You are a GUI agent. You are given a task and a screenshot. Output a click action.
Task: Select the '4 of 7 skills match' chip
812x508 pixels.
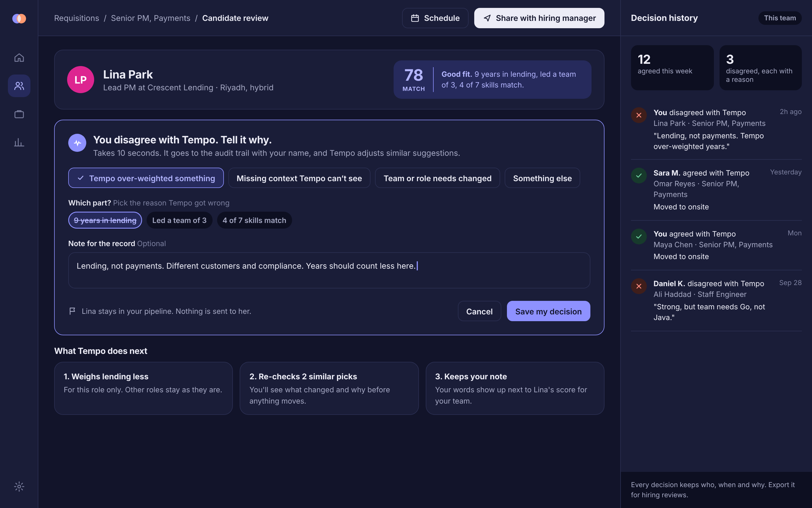(254, 220)
